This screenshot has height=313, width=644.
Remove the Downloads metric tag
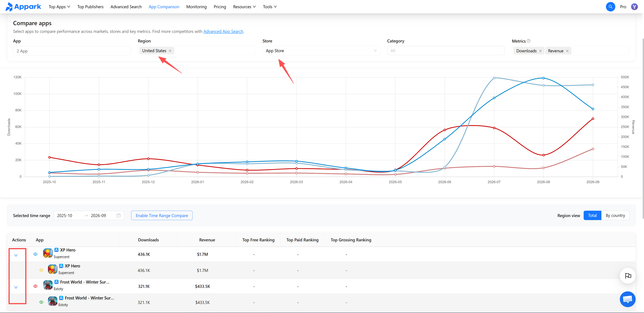coord(541,51)
